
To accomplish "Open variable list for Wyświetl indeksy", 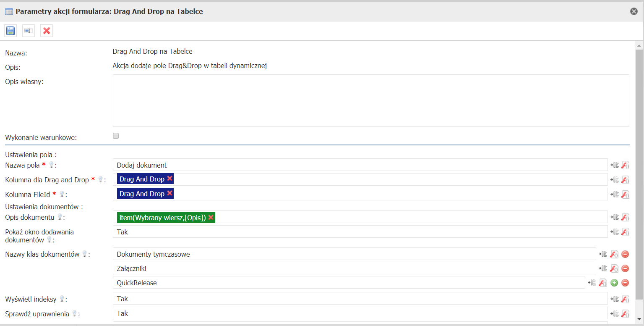I will pyautogui.click(x=615, y=299).
